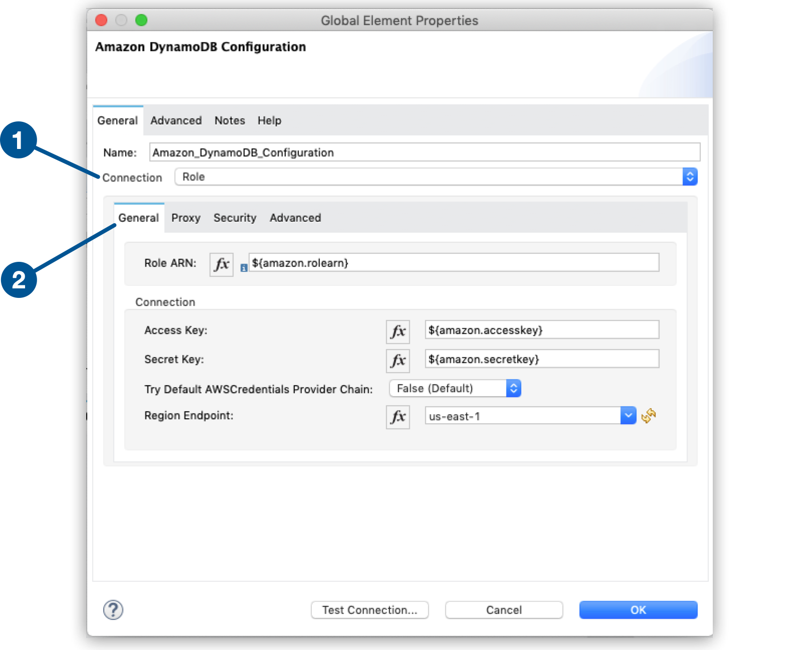
Task: Click the fx expression button beside Role ARN
Action: coord(221,264)
